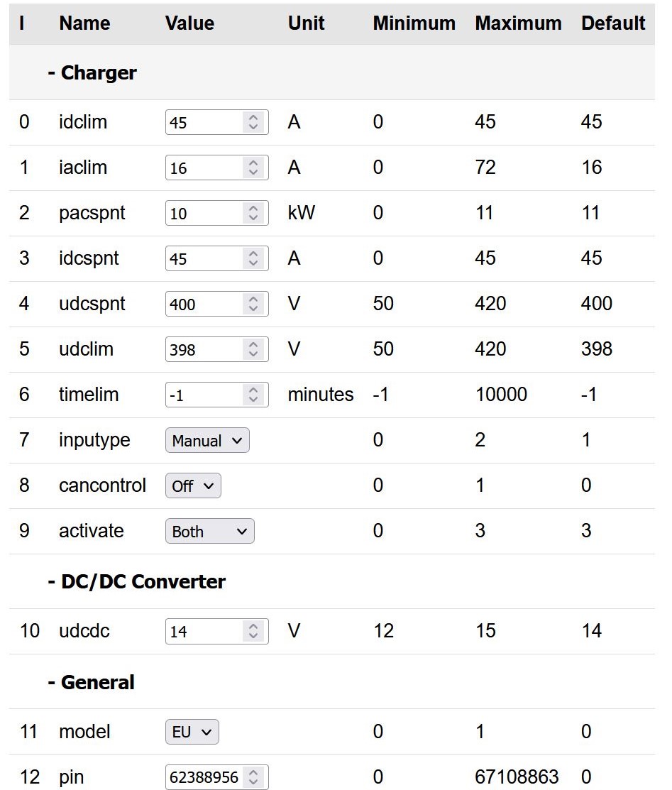672x790 pixels.
Task: Click the iaclim value input box
Action: [x=203, y=168]
